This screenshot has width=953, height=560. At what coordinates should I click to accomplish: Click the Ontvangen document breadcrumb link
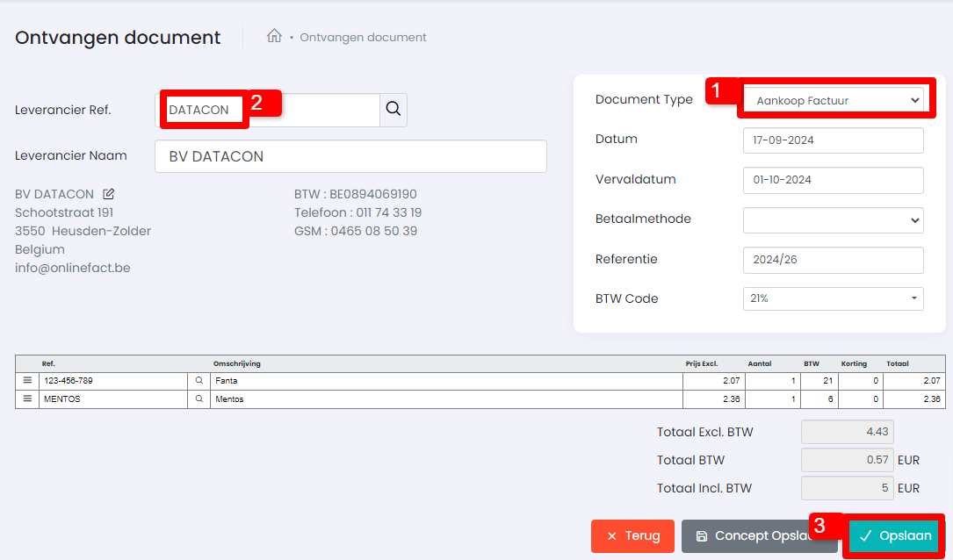coord(363,37)
